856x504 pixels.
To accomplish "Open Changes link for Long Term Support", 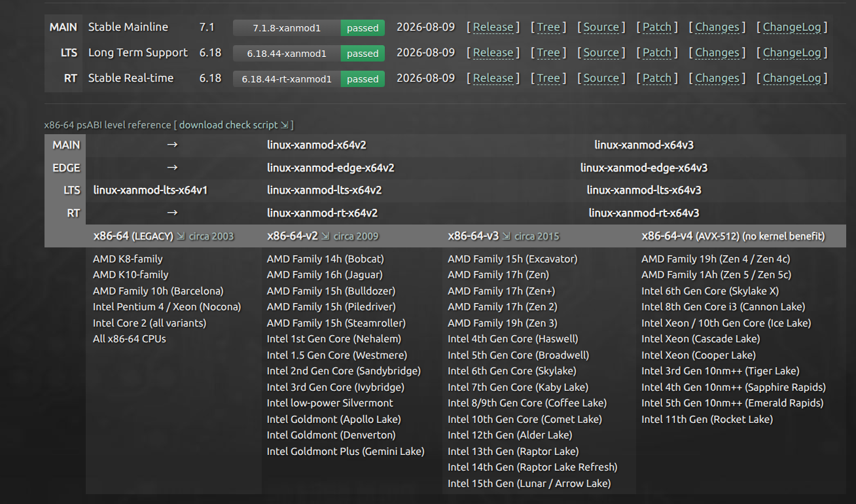I will click(717, 52).
